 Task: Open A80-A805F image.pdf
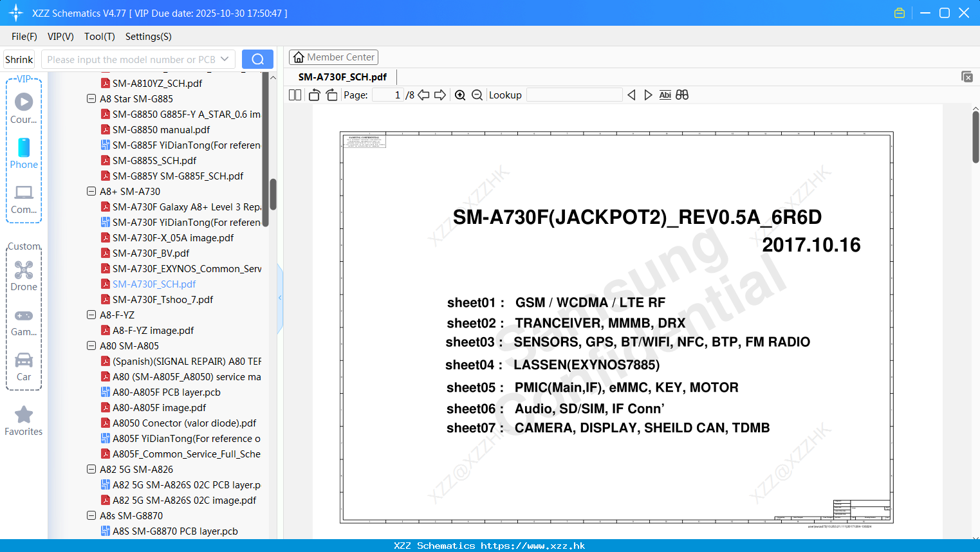click(x=160, y=408)
